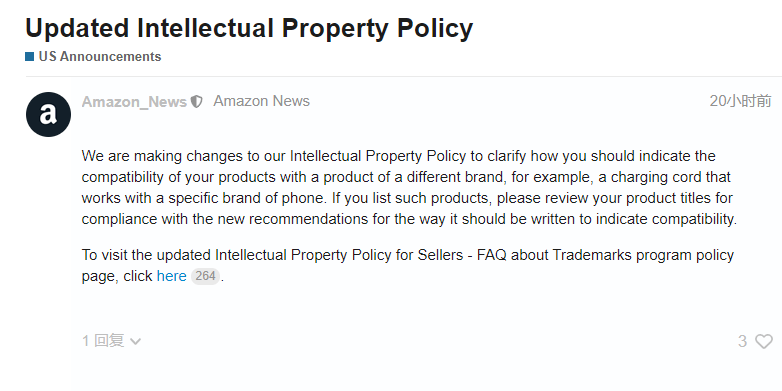Open the US Announcements category
This screenshot has height=391, width=782.
tap(100, 56)
